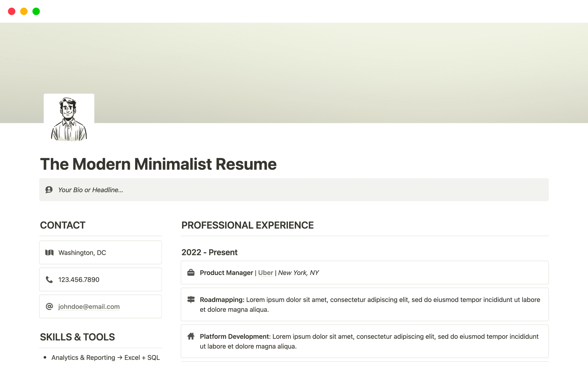Image resolution: width=588 pixels, height=368 pixels.
Task: Click the person speech-bubble icon in bio callout
Action: [x=49, y=190]
